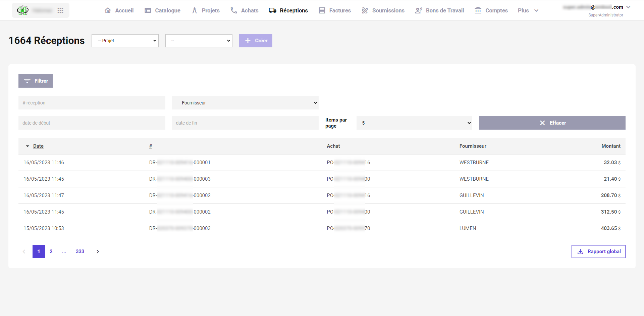This screenshot has height=316, width=644.
Task: Click the Réceptions truck icon
Action: pyautogui.click(x=272, y=10)
